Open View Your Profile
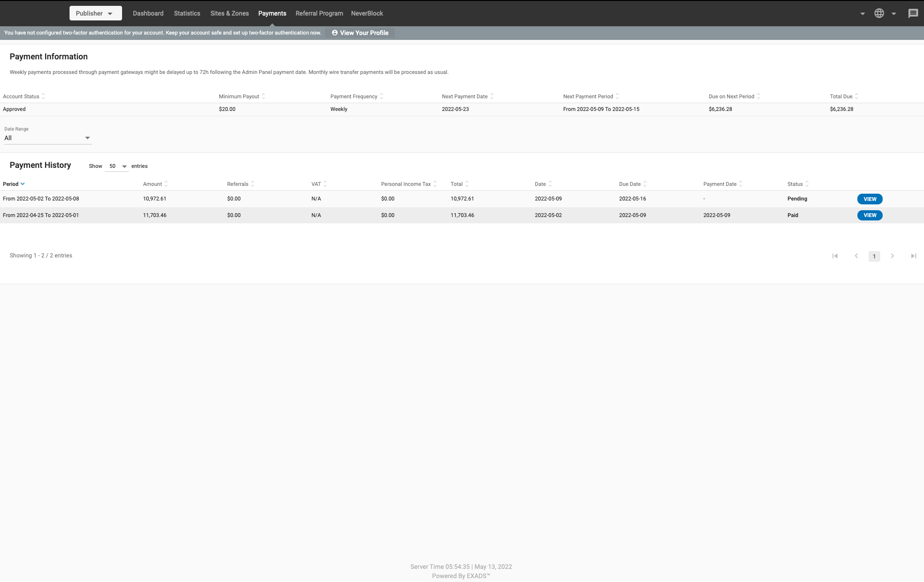The width and height of the screenshot is (924, 582). (364, 33)
